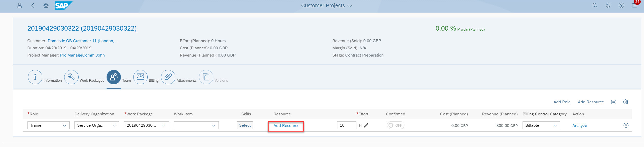Delete the Trainer row with X icon
Viewport: 644px width, 147px height.
click(626, 125)
